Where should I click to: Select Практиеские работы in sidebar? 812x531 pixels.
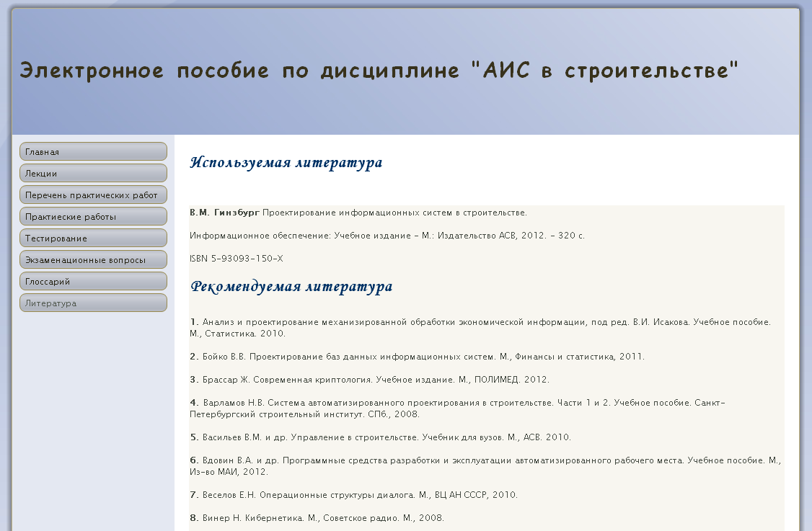click(93, 217)
